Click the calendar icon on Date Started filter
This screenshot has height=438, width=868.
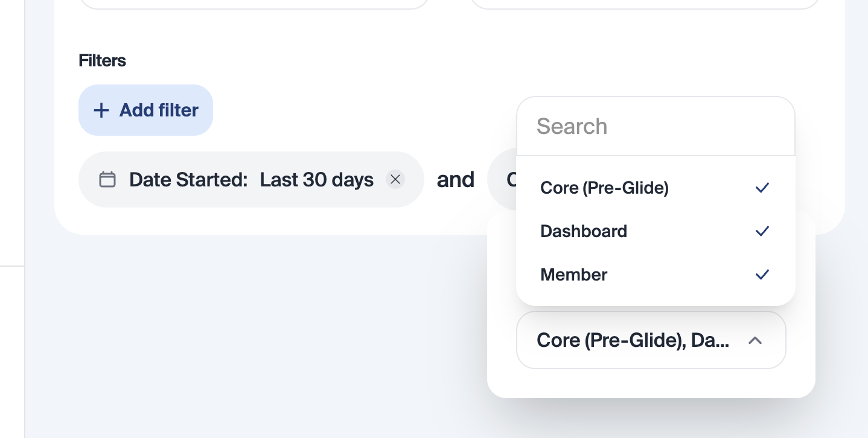(107, 180)
